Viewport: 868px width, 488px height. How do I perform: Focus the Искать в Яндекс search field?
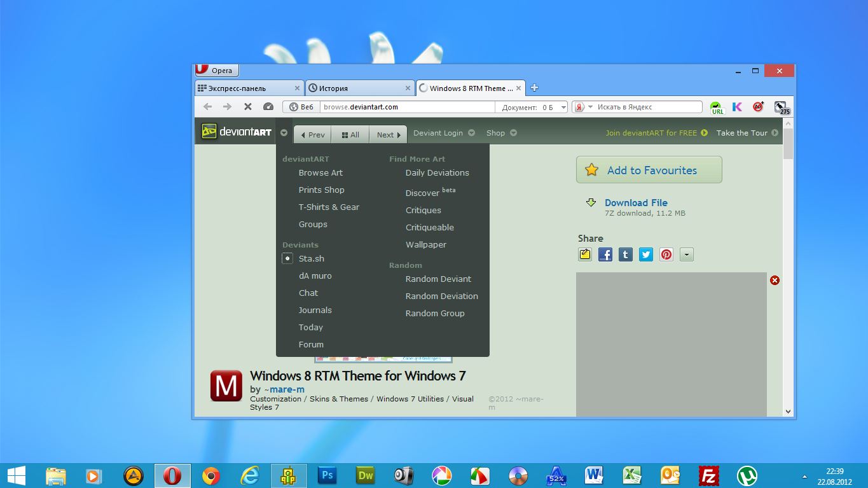click(x=649, y=107)
